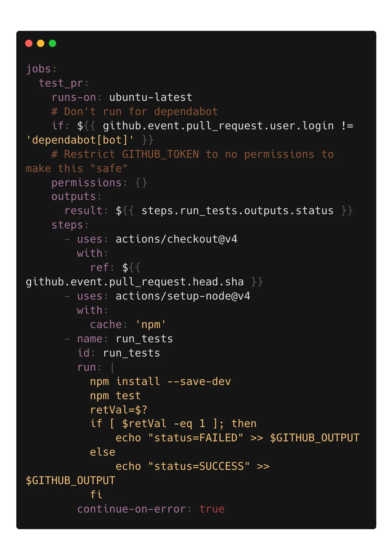Viewport: 392px width, 560px height.
Task: Click the 'ubuntu-latest' runner value
Action: pos(151,97)
